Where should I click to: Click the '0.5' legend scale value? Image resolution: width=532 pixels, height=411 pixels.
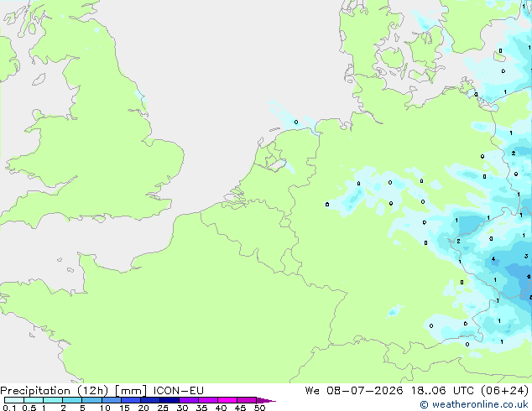[29, 408]
